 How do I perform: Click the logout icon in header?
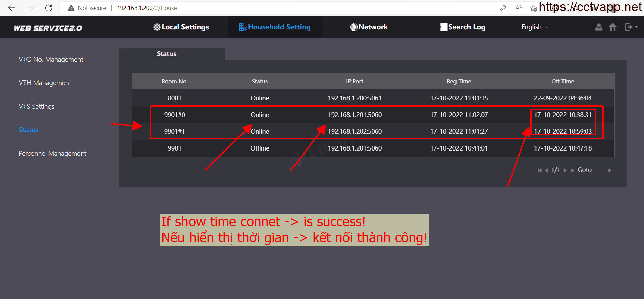pos(628,27)
